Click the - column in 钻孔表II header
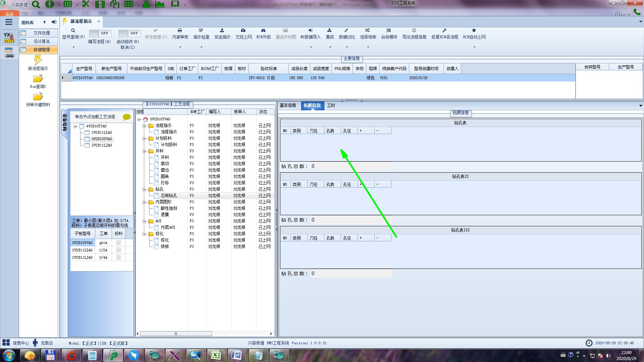644x362 pixels. pos(383,184)
